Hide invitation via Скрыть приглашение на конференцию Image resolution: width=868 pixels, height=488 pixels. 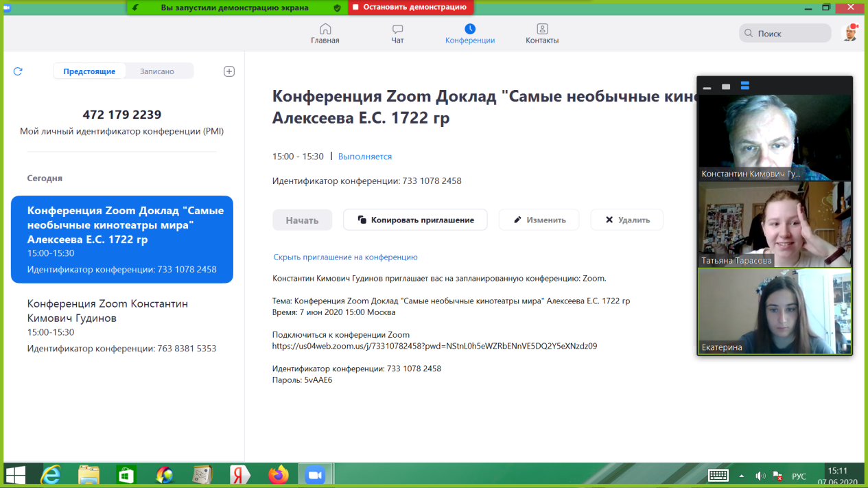pyautogui.click(x=345, y=257)
